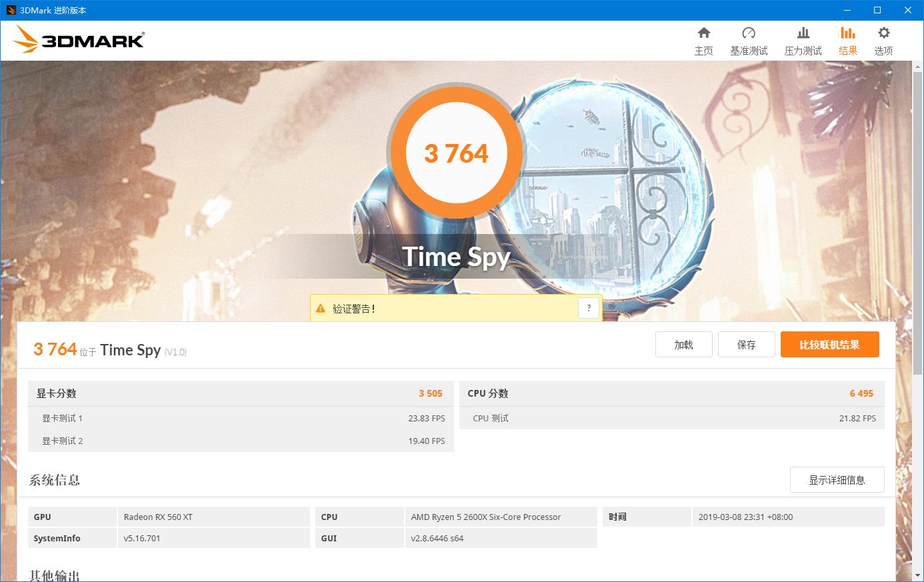
Task: Click the 3DMark logo
Action: pyautogui.click(x=78, y=39)
